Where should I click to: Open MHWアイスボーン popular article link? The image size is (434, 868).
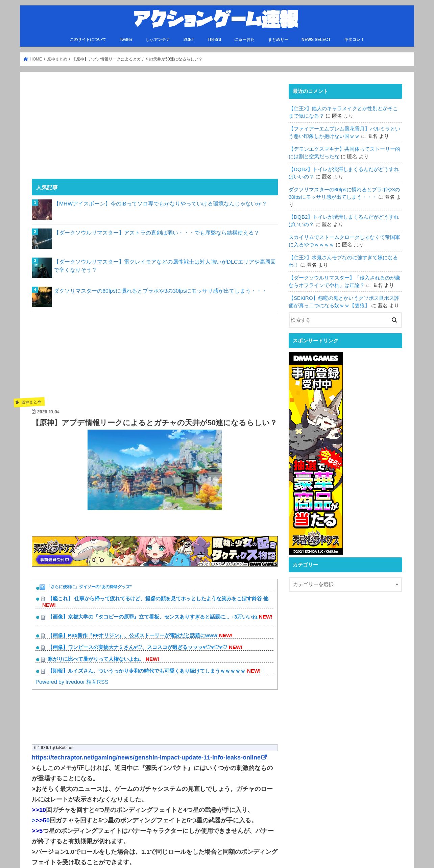(161, 204)
